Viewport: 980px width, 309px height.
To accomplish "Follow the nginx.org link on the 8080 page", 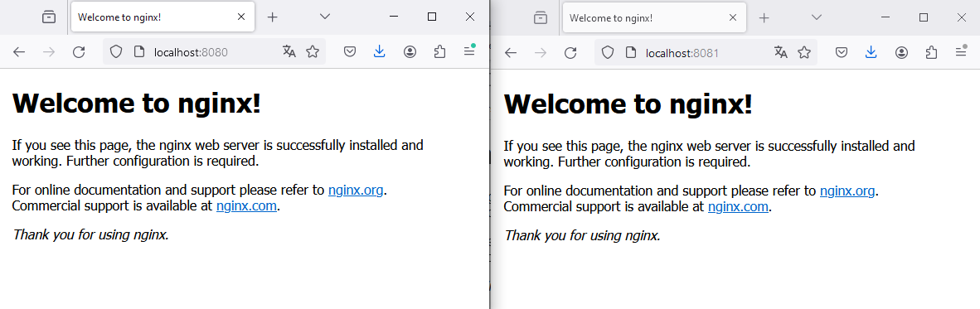I will click(x=356, y=191).
